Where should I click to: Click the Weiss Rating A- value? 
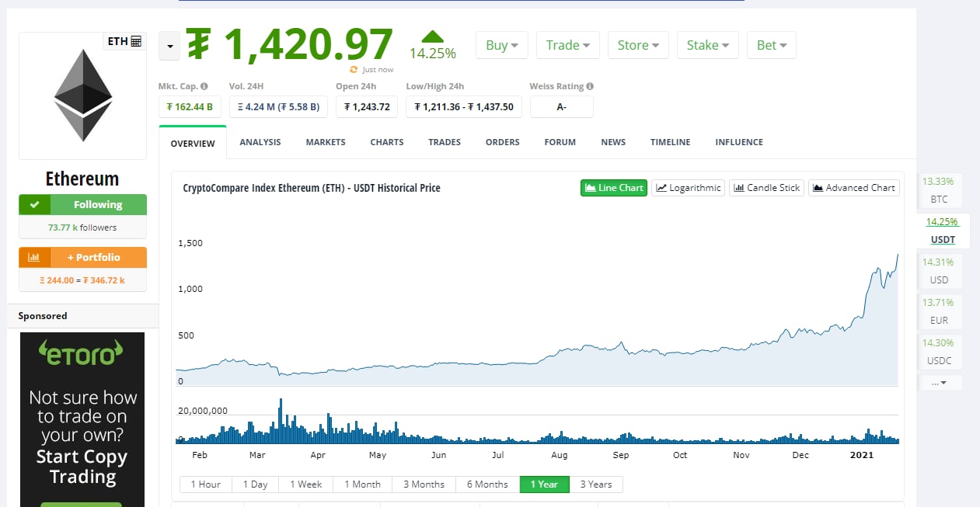point(561,106)
